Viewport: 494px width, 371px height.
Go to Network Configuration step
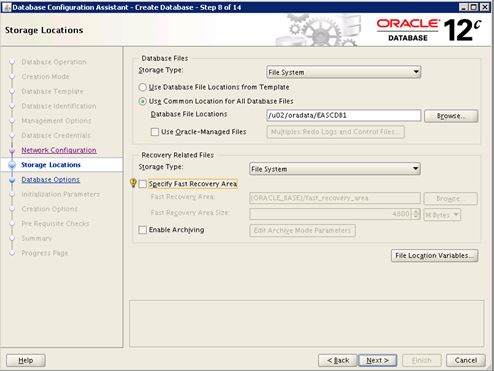[x=59, y=150]
